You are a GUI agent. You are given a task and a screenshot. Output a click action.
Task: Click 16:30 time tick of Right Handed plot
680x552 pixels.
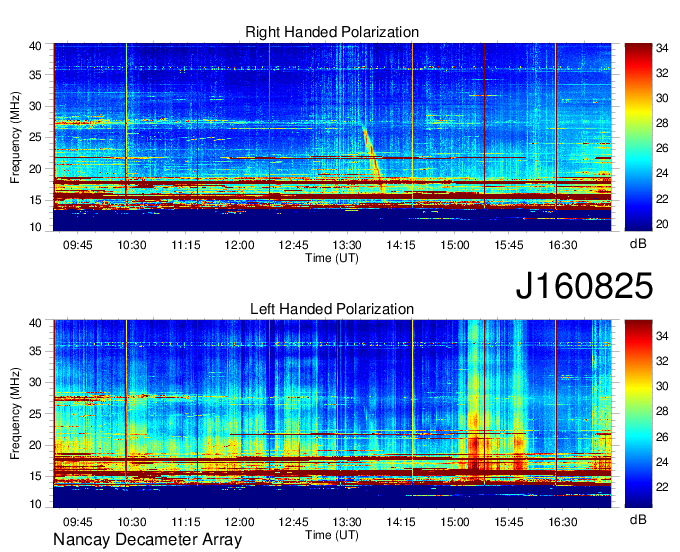coord(562,245)
